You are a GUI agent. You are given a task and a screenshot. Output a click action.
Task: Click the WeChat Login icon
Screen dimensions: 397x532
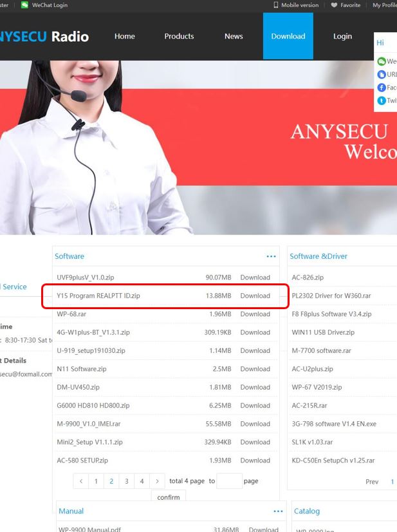[24, 5]
